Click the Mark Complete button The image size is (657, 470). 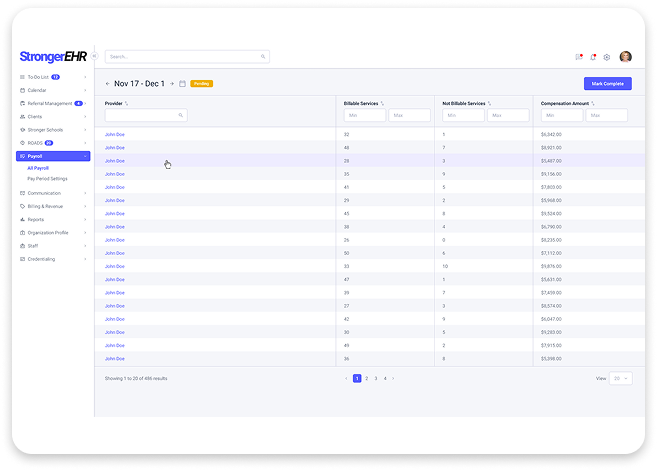click(607, 84)
